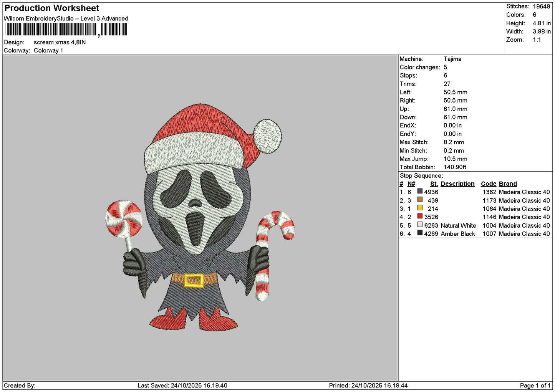Click the Machine value Tajima
The image size is (555, 392).
(x=452, y=59)
